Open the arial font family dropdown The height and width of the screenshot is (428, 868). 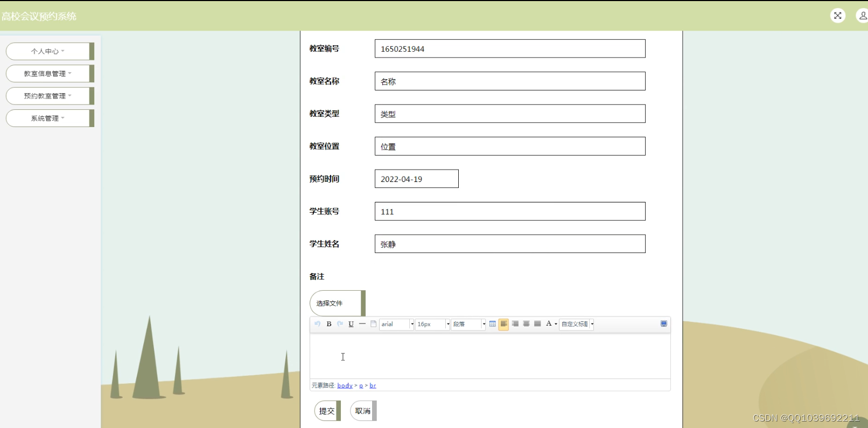(x=397, y=324)
